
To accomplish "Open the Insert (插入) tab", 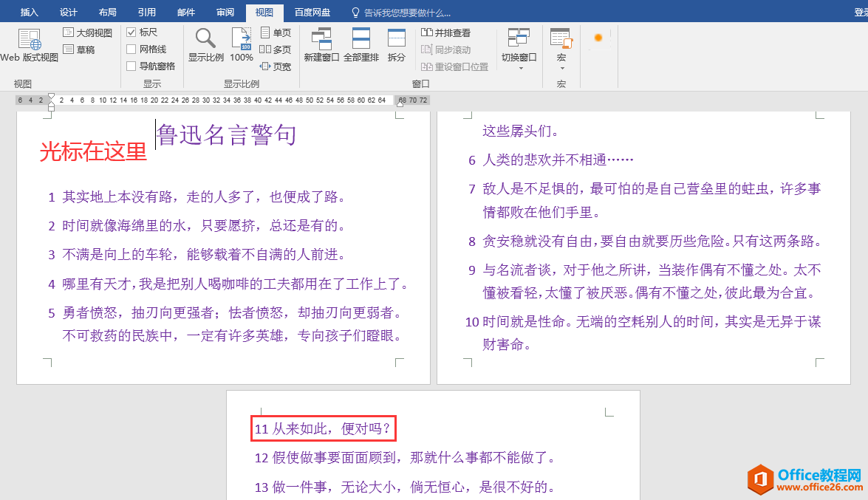I will (30, 12).
